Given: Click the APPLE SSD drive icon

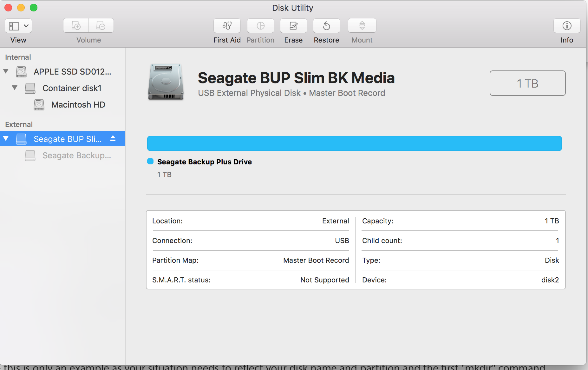Looking at the screenshot, I should 21,72.
